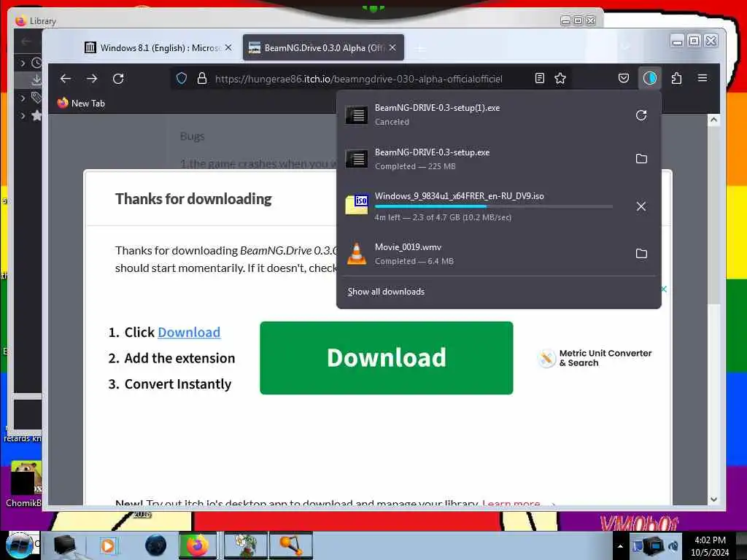
Task: Click the 'Canceled' status under setup(1).exe
Action: coord(392,122)
